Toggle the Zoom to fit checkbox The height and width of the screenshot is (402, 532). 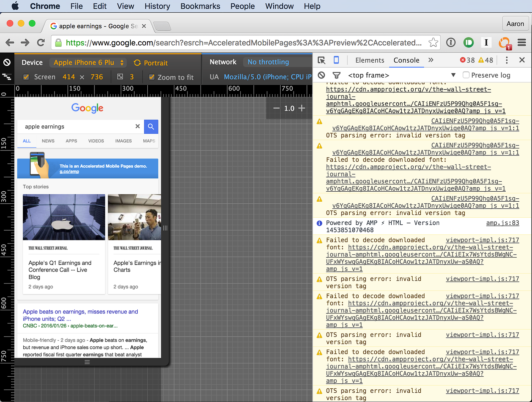(152, 77)
